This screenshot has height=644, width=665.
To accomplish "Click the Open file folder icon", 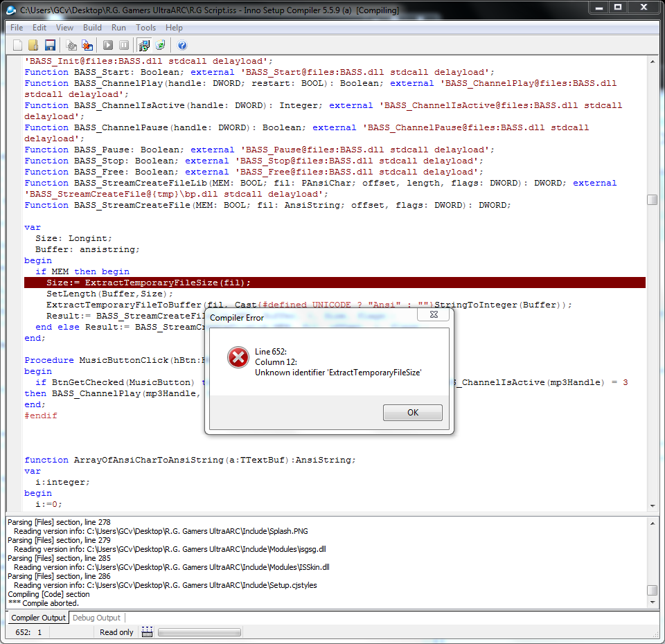I will (x=33, y=45).
